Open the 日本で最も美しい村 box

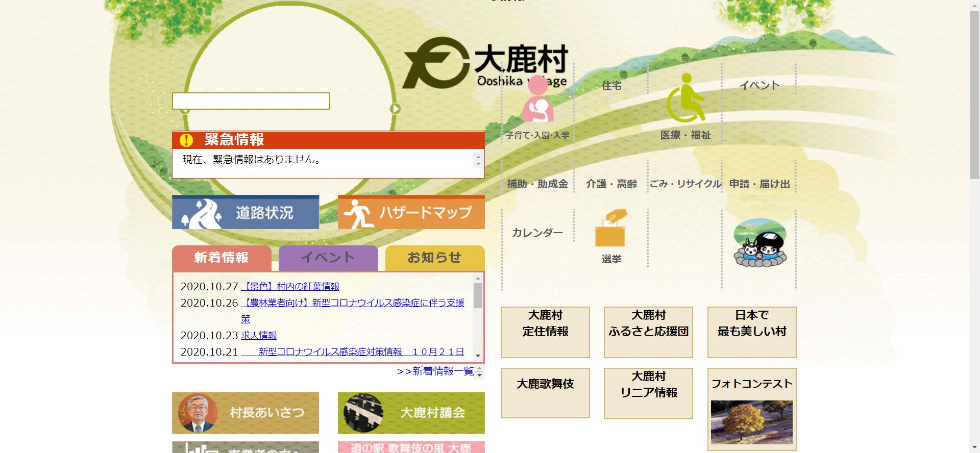(752, 332)
